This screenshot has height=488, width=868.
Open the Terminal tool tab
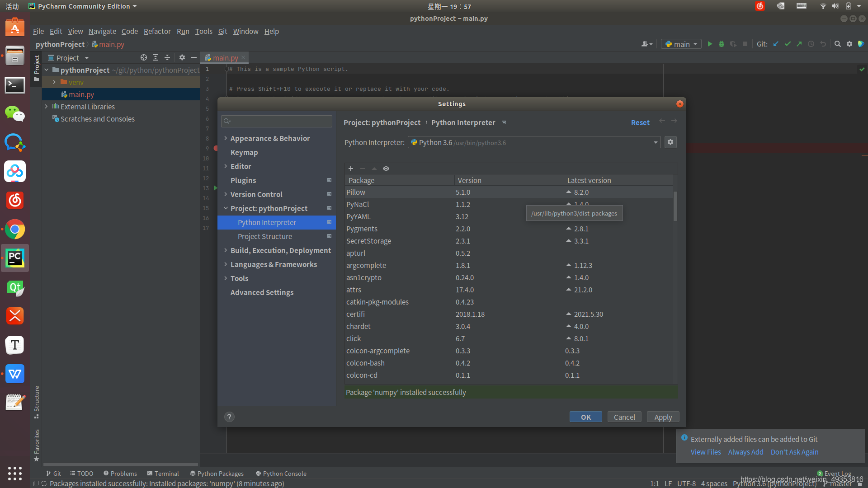[163, 473]
